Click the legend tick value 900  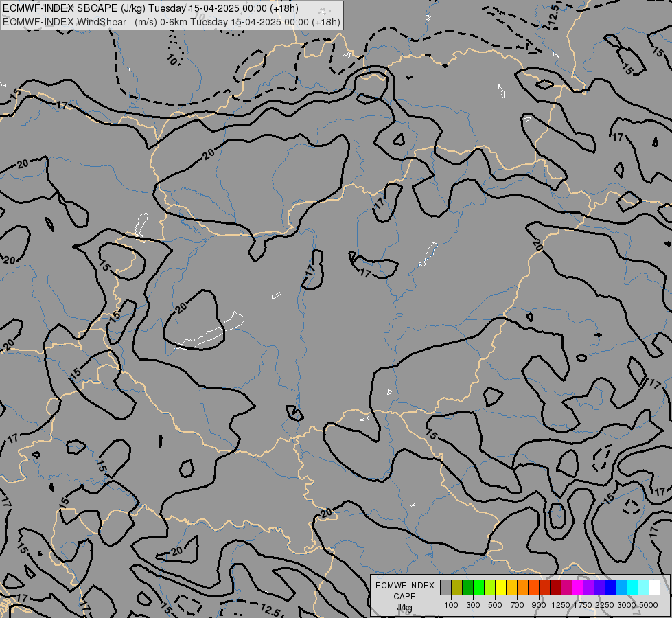[x=539, y=605]
